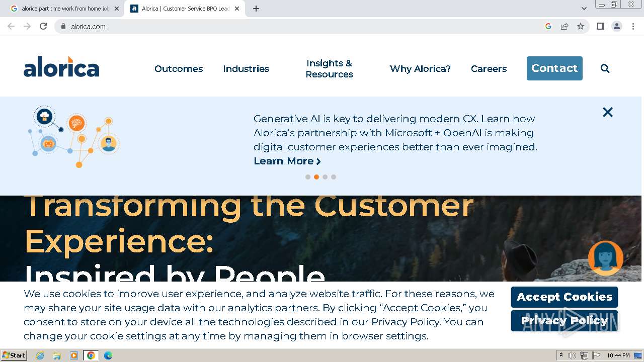This screenshot has width=644, height=362.
Task: Select third carousel dot
Action: tap(325, 177)
